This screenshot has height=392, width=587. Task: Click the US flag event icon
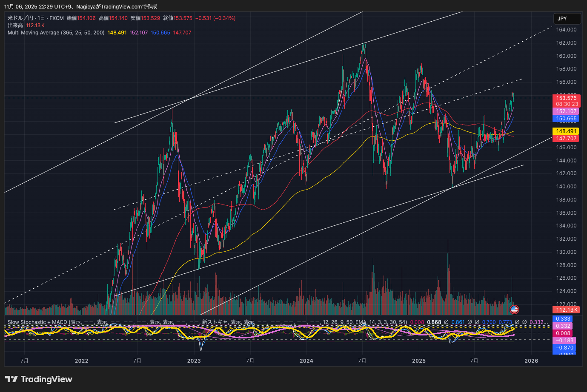[514, 310]
